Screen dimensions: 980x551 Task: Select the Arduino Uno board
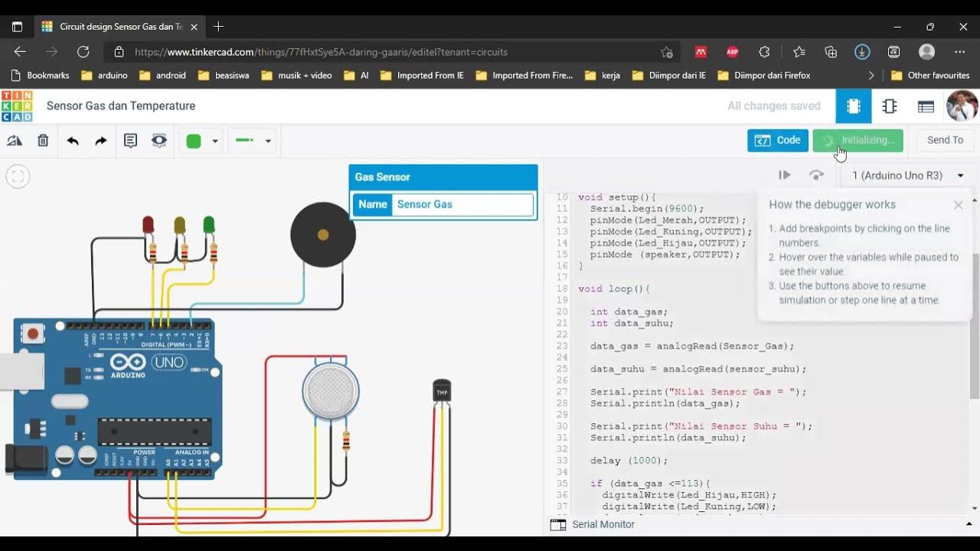point(115,399)
